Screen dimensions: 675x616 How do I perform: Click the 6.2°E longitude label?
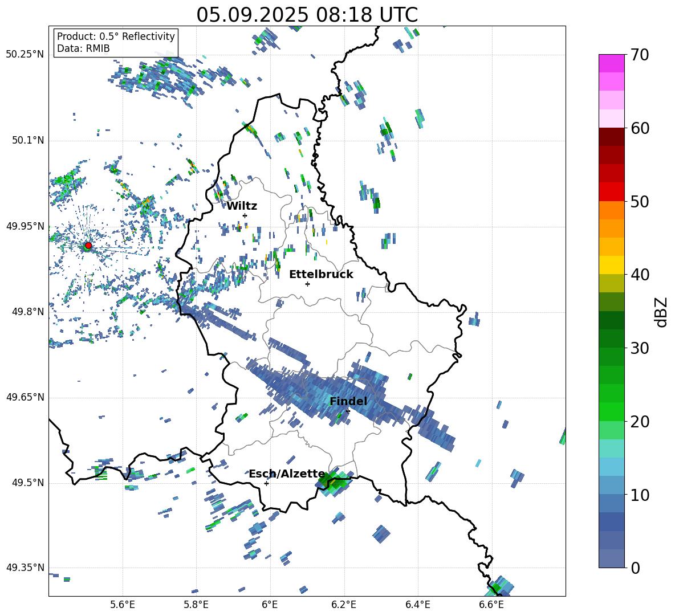tap(344, 605)
